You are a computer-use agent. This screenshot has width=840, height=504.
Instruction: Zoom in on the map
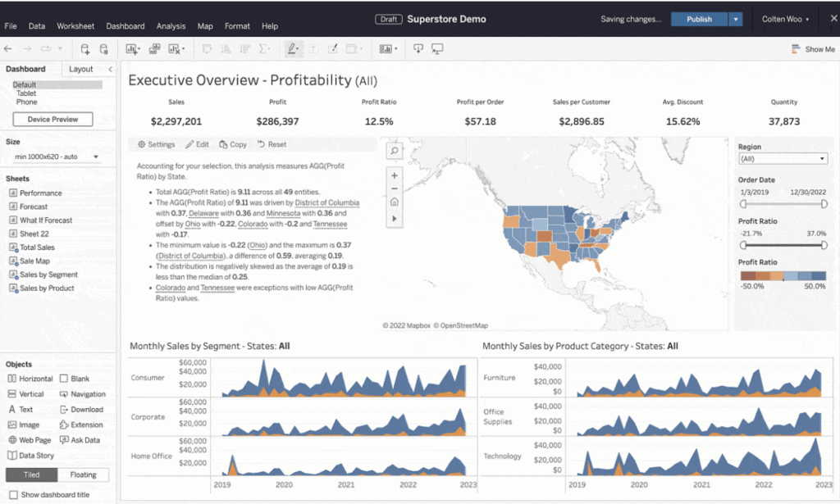point(395,175)
